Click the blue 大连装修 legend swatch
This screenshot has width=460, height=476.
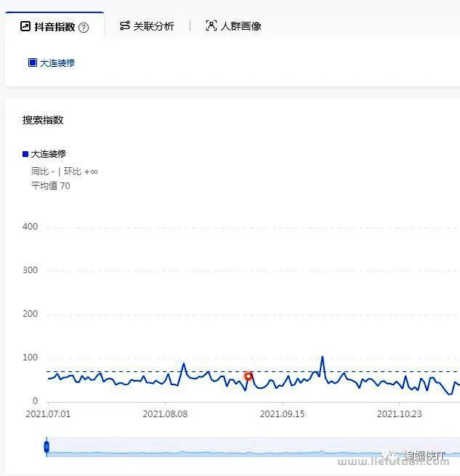click(x=25, y=154)
